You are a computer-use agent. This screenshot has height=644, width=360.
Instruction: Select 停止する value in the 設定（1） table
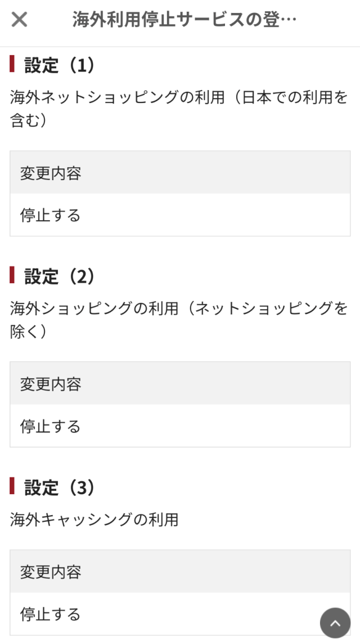point(51,216)
